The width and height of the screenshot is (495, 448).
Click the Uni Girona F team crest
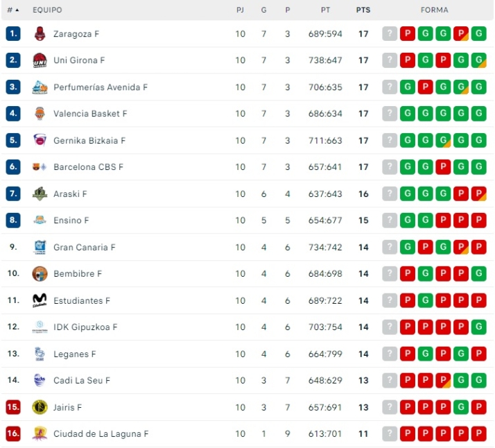pos(40,60)
